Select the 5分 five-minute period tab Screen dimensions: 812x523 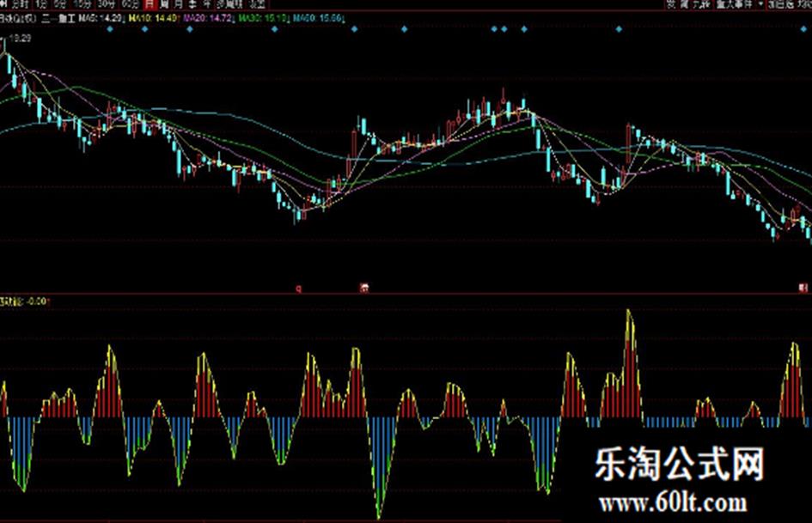click(59, 4)
